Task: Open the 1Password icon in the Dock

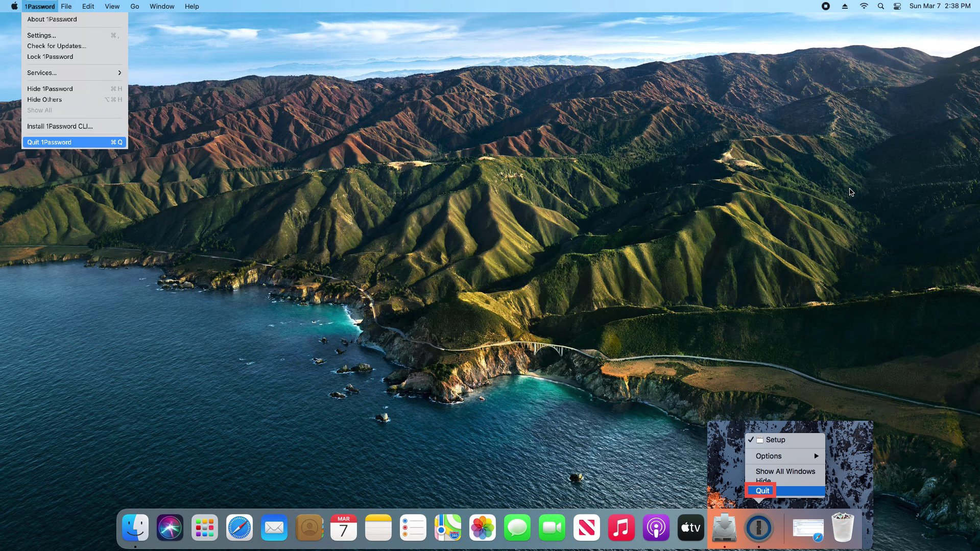Action: [x=758, y=528]
